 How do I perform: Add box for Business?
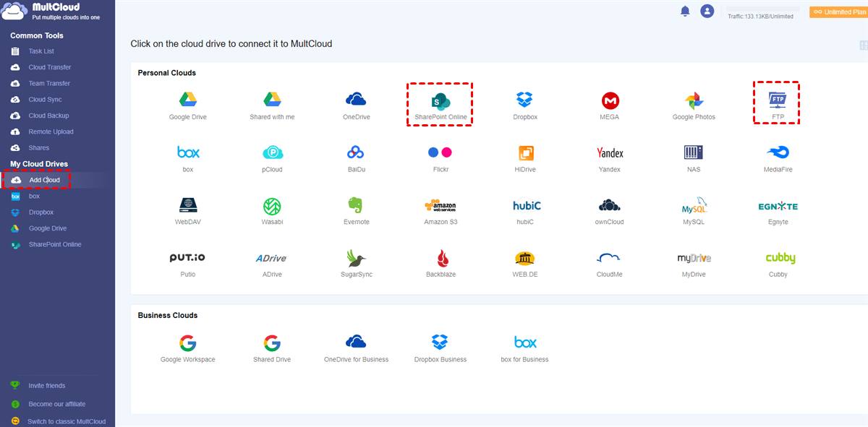click(x=525, y=348)
